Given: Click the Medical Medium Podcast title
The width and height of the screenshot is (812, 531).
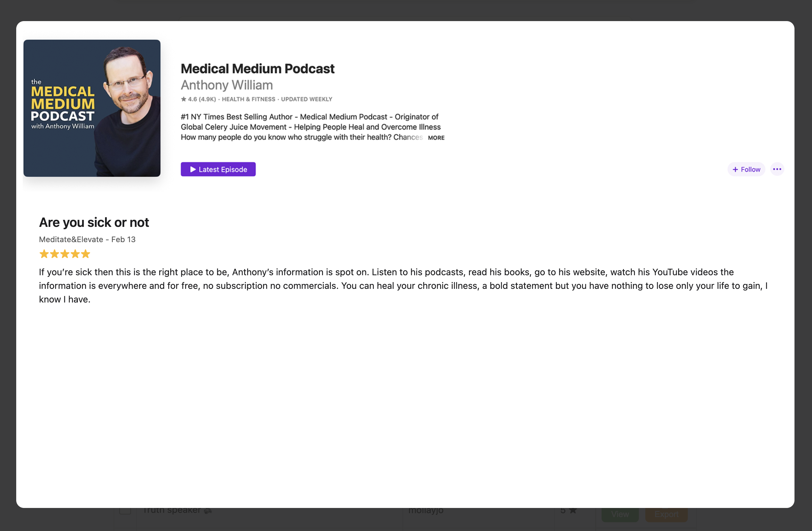Looking at the screenshot, I should (257, 68).
